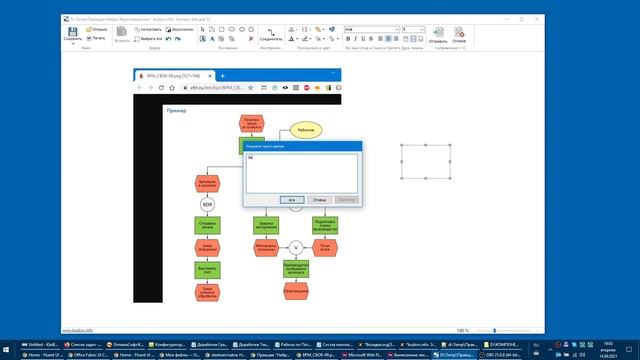Switch to Конфигуратор taskbar window

point(167,345)
